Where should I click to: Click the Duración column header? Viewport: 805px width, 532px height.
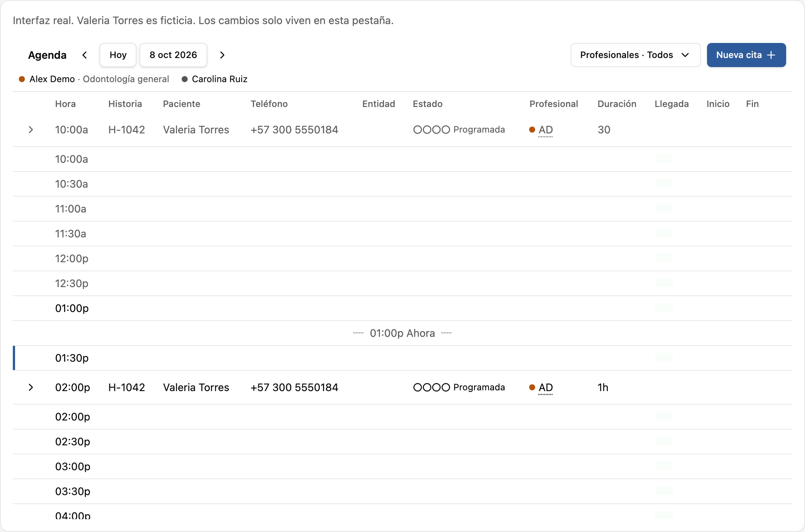pyautogui.click(x=617, y=104)
